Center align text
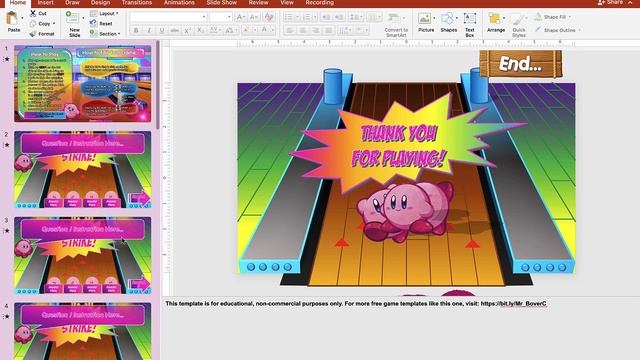Screen dimensions: 640x360 click(303, 30)
